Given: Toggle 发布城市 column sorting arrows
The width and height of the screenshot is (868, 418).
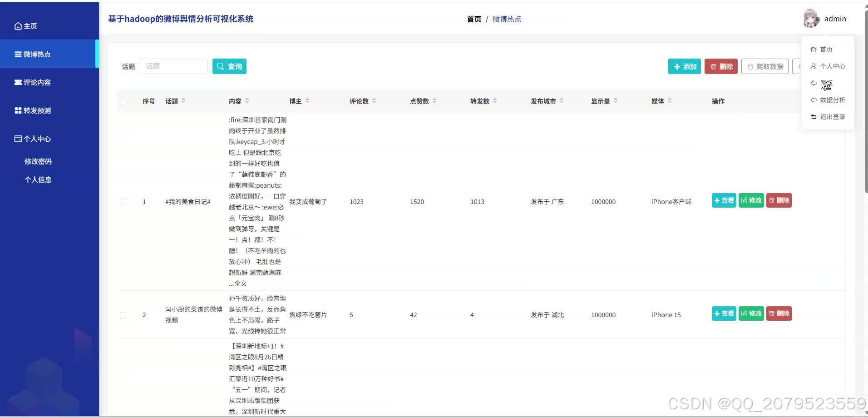Looking at the screenshot, I should click(x=563, y=101).
